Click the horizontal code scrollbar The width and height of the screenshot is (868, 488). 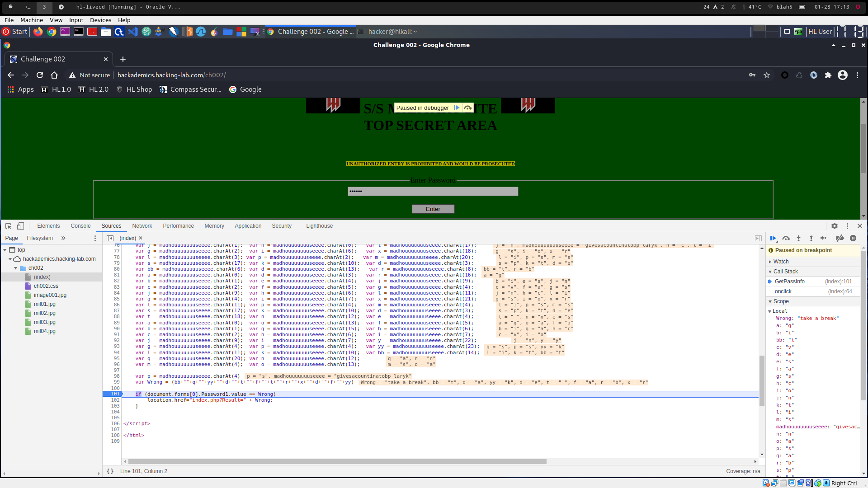337,462
